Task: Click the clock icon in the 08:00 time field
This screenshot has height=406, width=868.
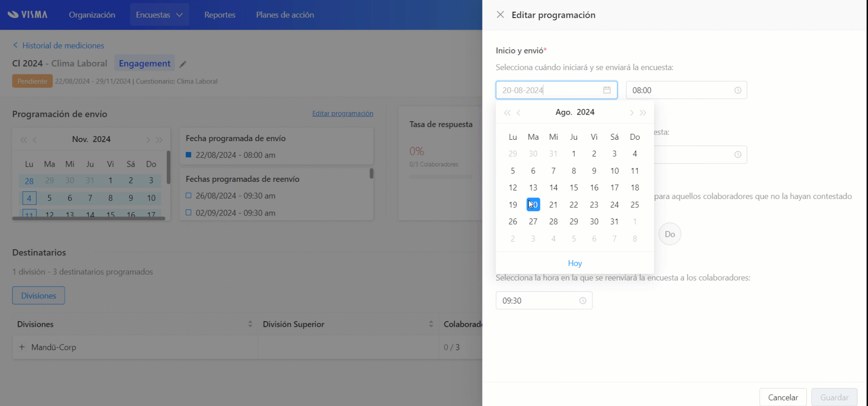Action: tap(738, 90)
